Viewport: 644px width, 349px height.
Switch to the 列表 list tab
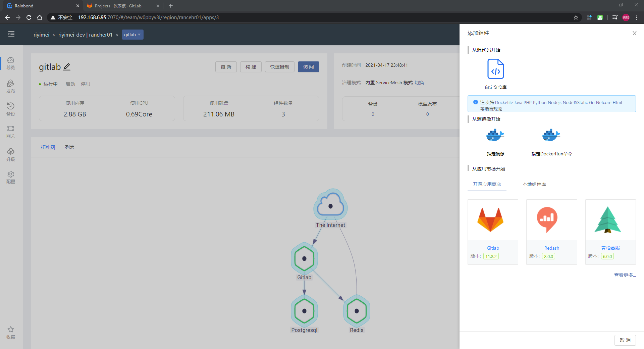70,147
